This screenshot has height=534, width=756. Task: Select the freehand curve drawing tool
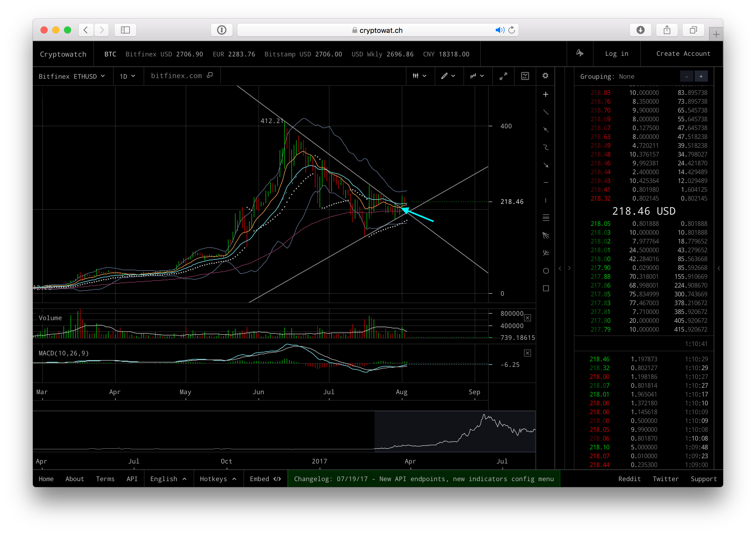546,147
